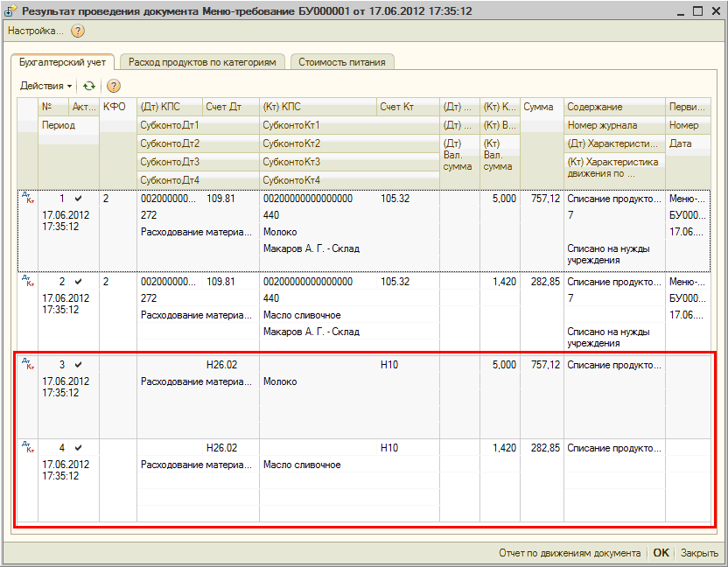Screen dimensions: 728x567
Task: Click the Дт/Кт icon of row 3
Action: 29,365
